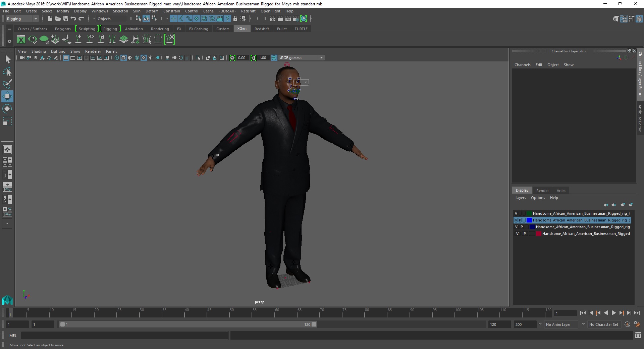Click the red layer color swatch
Viewport: 644px width, 349px height.
(x=539, y=234)
